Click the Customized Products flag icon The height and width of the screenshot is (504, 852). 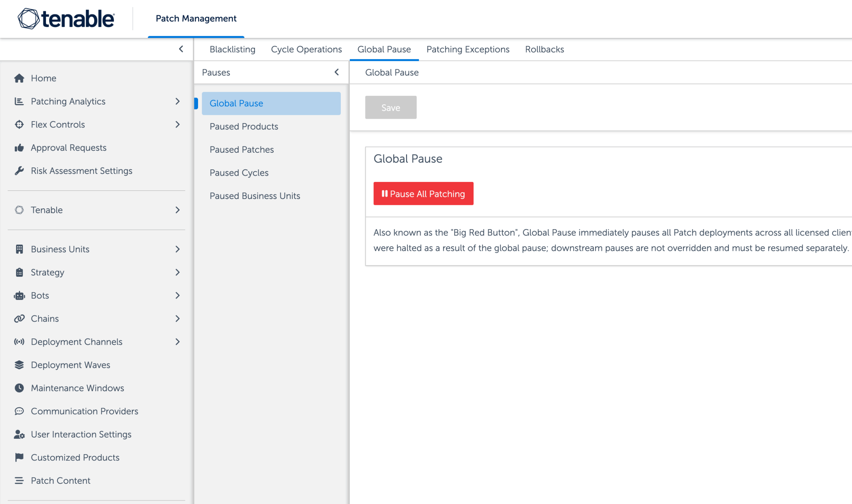pyautogui.click(x=19, y=457)
